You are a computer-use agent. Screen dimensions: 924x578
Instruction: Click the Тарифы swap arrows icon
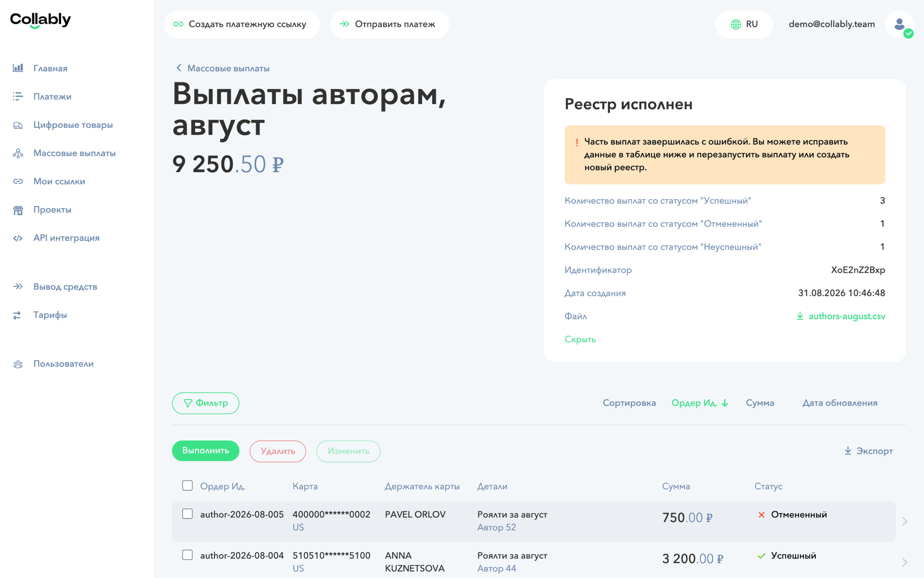17,315
